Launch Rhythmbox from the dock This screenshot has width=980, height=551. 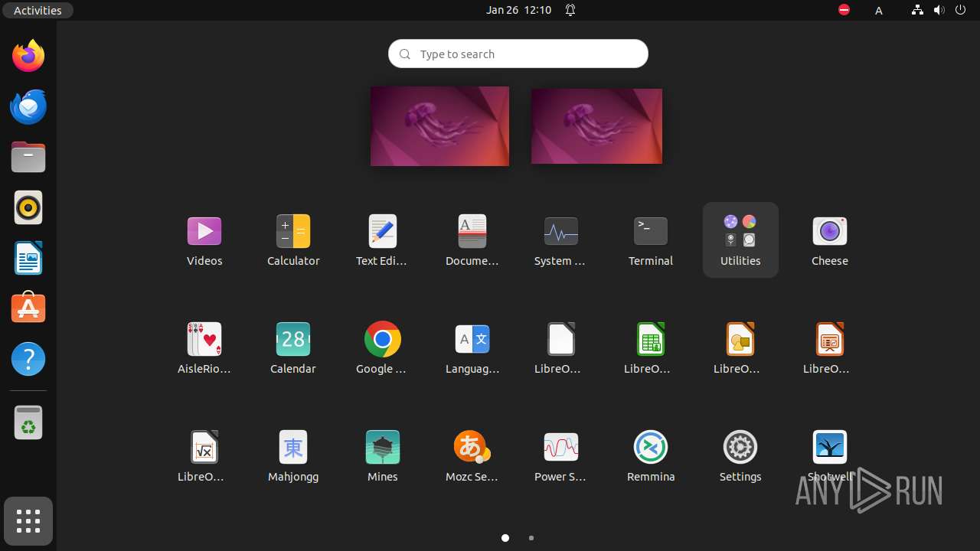(x=28, y=207)
